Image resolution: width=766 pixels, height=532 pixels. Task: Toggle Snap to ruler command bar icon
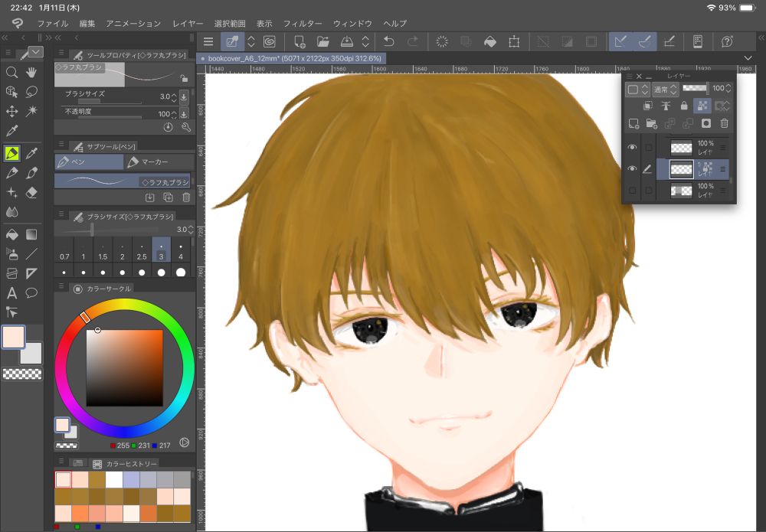tap(620, 42)
